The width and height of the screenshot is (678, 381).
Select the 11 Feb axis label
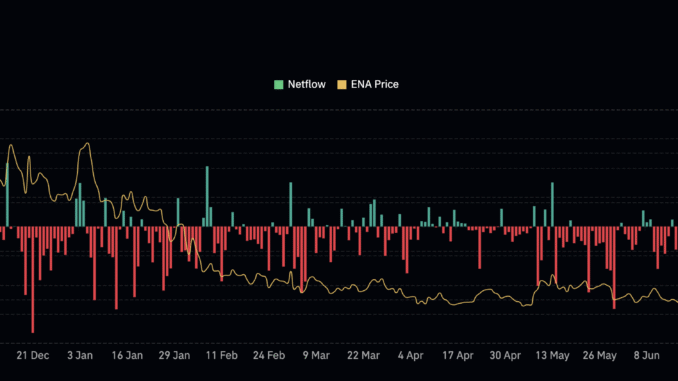[221, 355]
